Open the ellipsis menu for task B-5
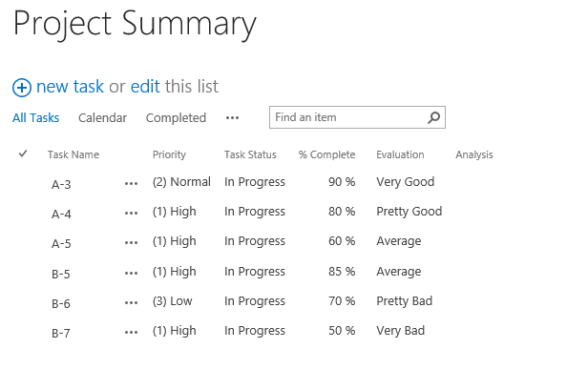This screenshot has width=588, height=369. 132,273
